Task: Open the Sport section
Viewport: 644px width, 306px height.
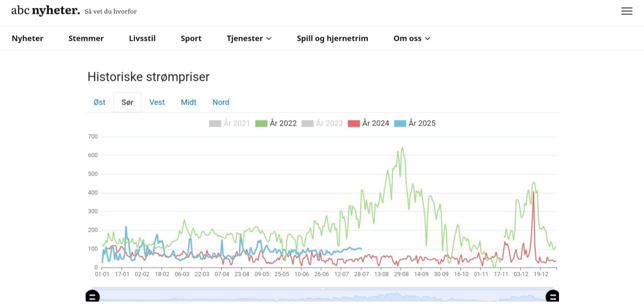Action: (x=191, y=38)
